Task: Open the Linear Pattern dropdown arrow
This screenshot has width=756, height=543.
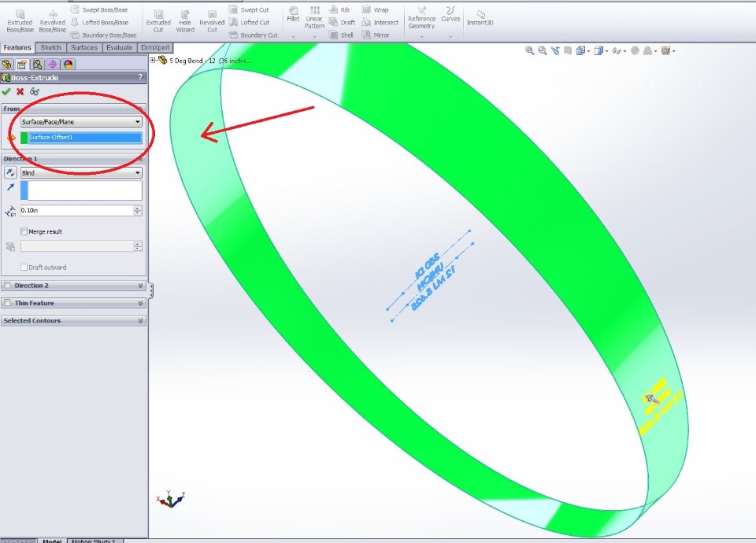Action: click(314, 37)
